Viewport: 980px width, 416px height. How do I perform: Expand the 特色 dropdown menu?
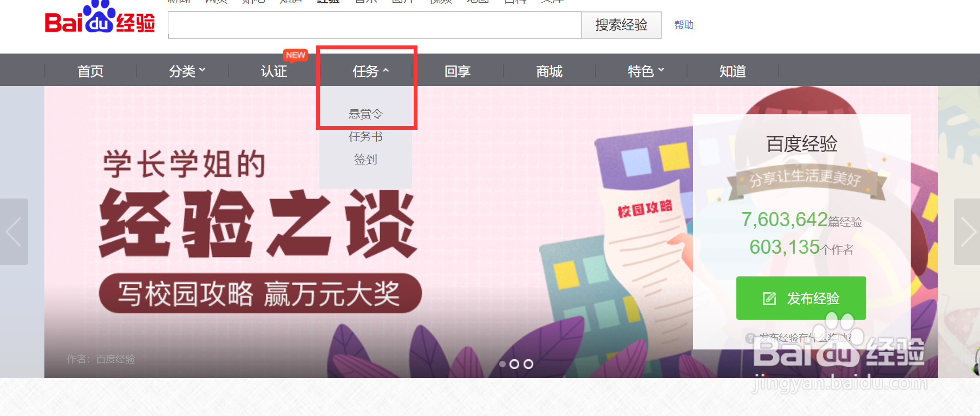point(645,71)
